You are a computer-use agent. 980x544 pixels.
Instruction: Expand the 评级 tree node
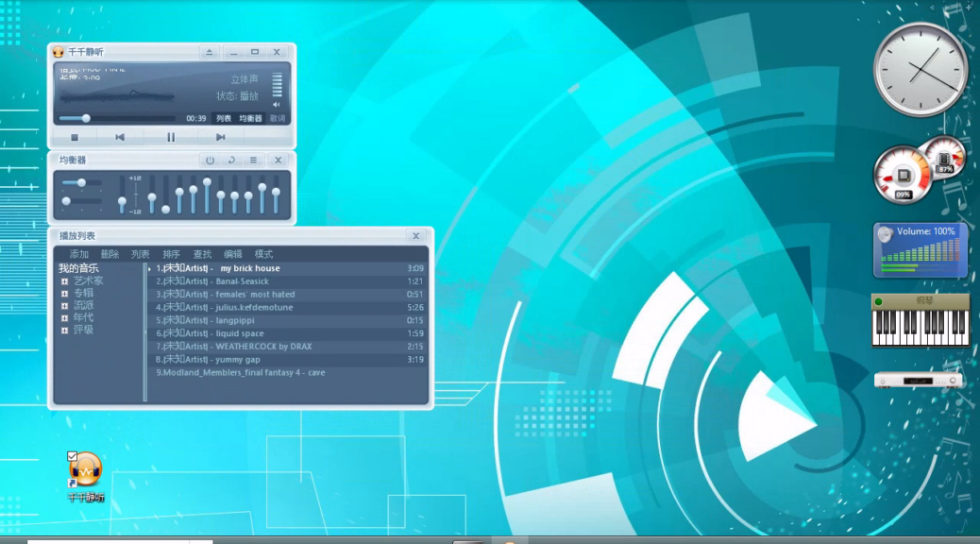pos(64,331)
